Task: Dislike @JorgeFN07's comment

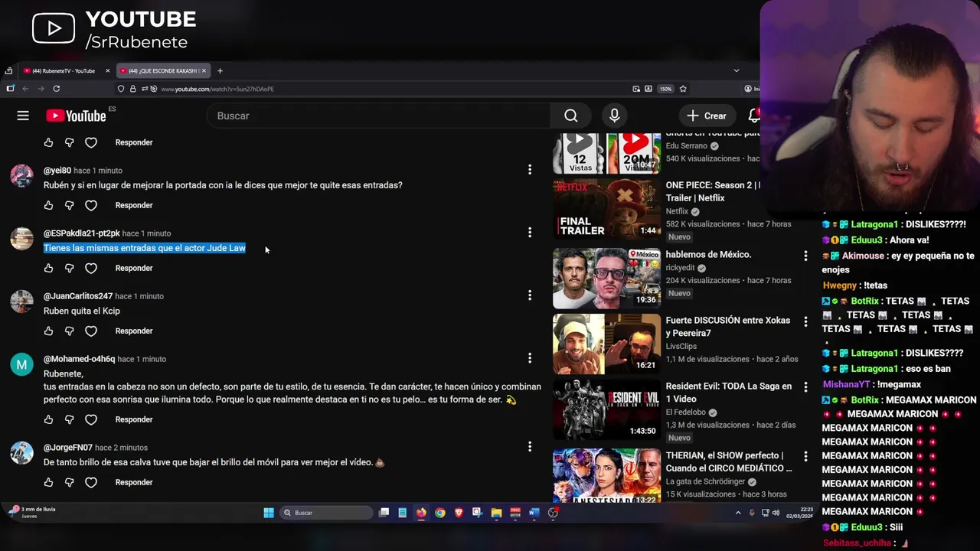Action: click(x=69, y=482)
